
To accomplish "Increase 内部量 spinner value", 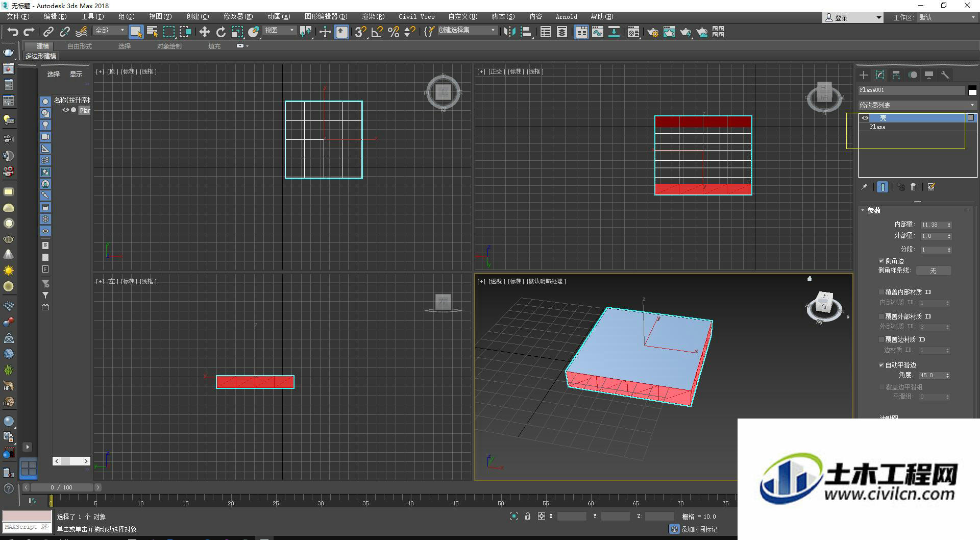I will click(949, 223).
